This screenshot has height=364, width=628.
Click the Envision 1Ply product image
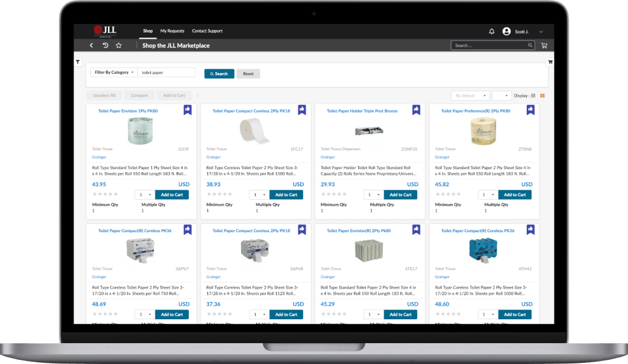point(140,131)
